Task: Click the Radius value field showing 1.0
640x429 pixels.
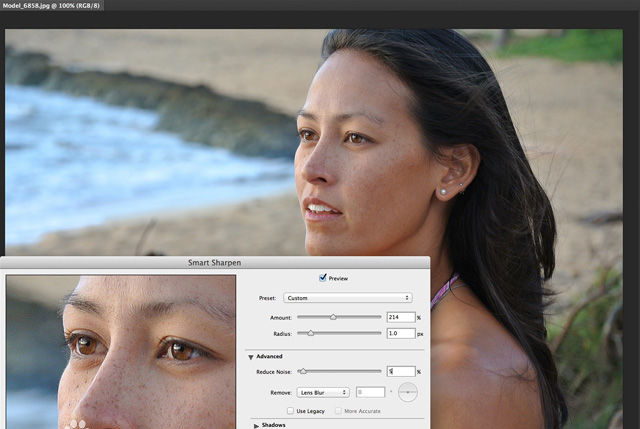Action: (401, 333)
